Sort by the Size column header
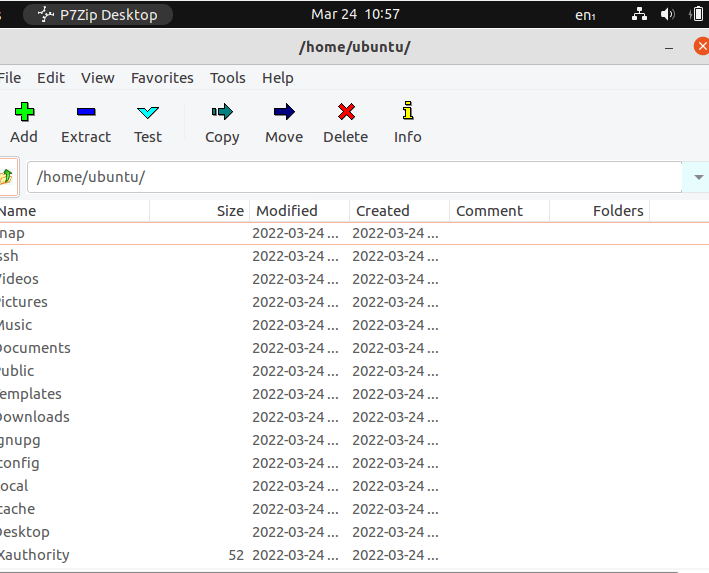The height and width of the screenshot is (573, 709). pos(199,211)
